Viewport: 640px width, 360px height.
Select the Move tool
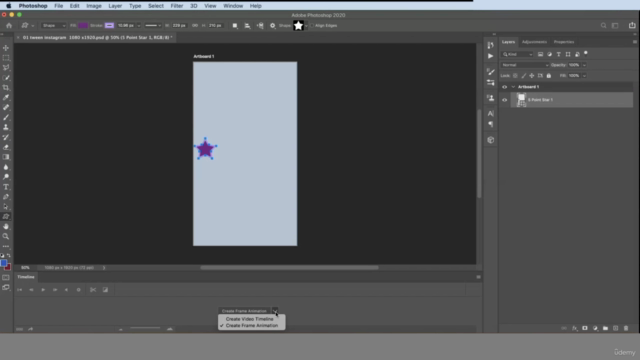(6, 48)
